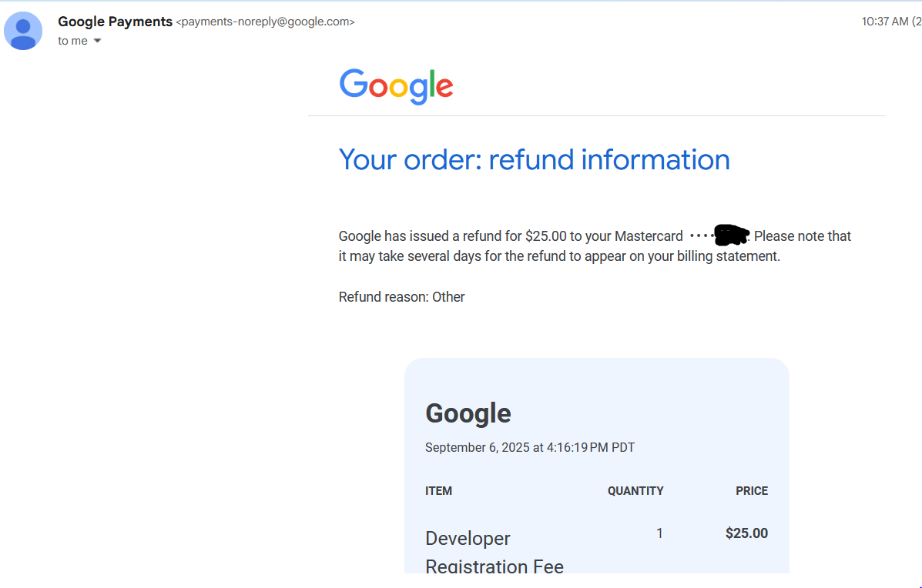
Task: Click the quantity value 1 in receipt
Action: pyautogui.click(x=660, y=533)
